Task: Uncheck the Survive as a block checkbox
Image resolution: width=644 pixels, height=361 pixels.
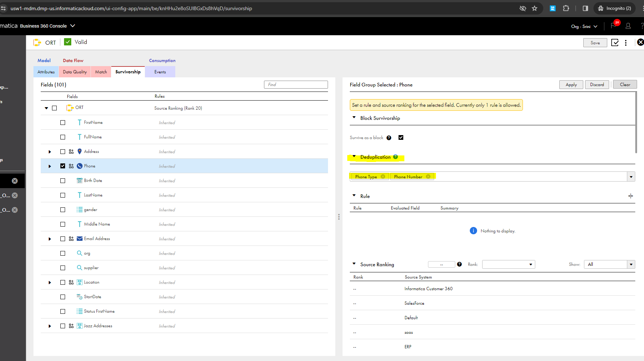Action: [401, 138]
